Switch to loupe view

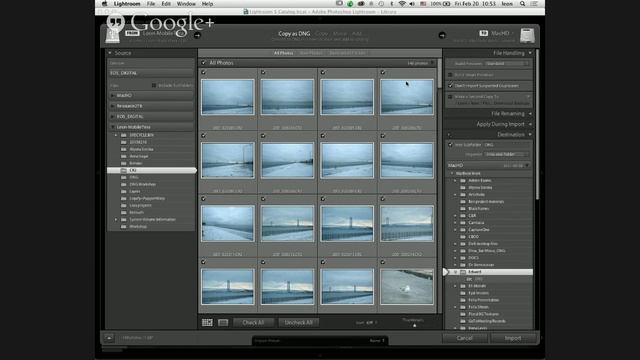[x=223, y=322]
